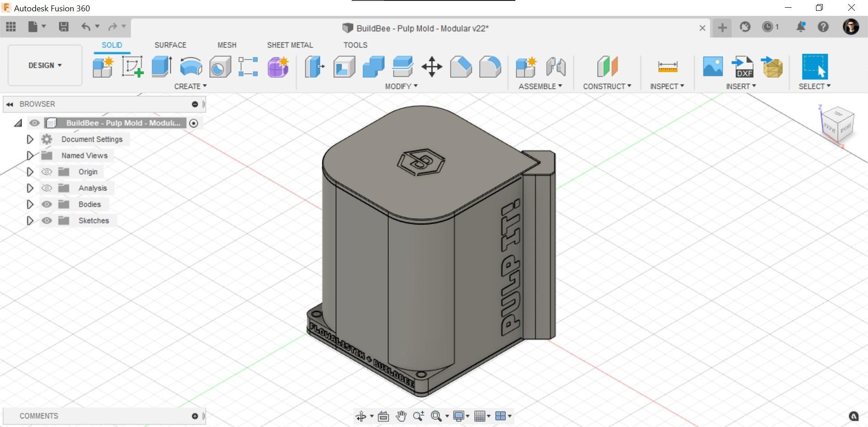Select the Create Sketch tool
This screenshot has width=868, height=427.
[x=132, y=67]
